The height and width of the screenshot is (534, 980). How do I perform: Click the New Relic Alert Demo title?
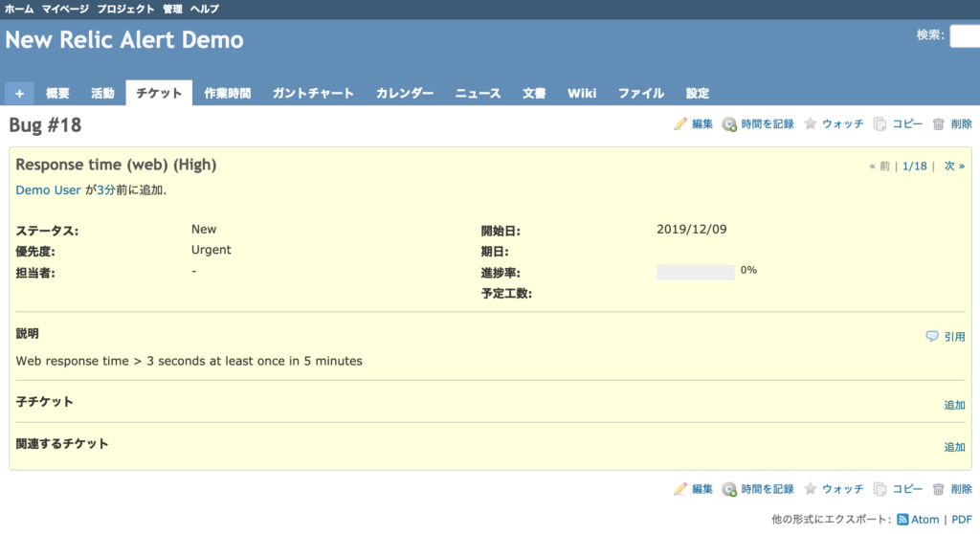(x=124, y=40)
